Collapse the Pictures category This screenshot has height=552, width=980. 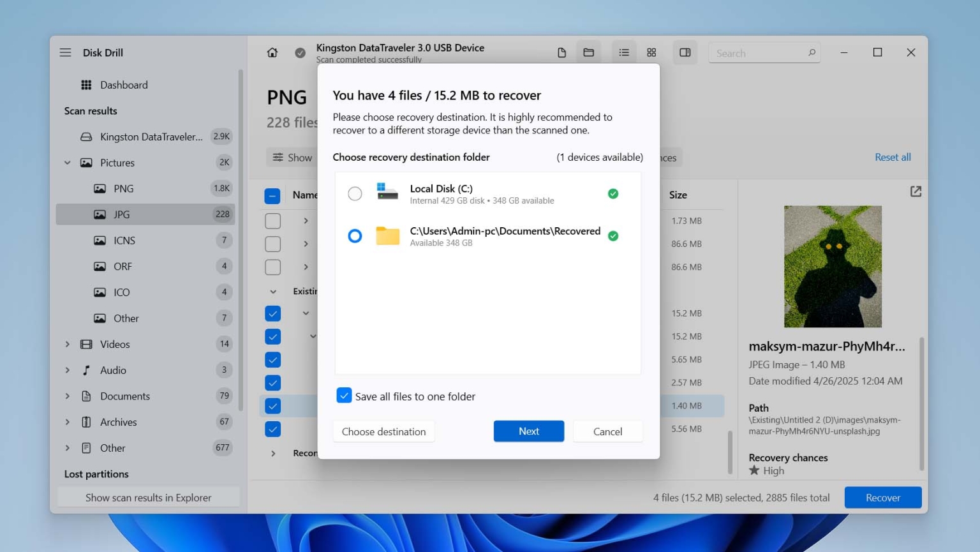click(x=68, y=163)
